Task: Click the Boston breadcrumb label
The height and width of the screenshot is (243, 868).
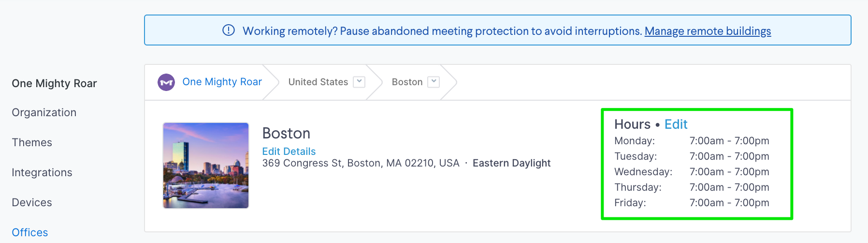Action: [407, 82]
